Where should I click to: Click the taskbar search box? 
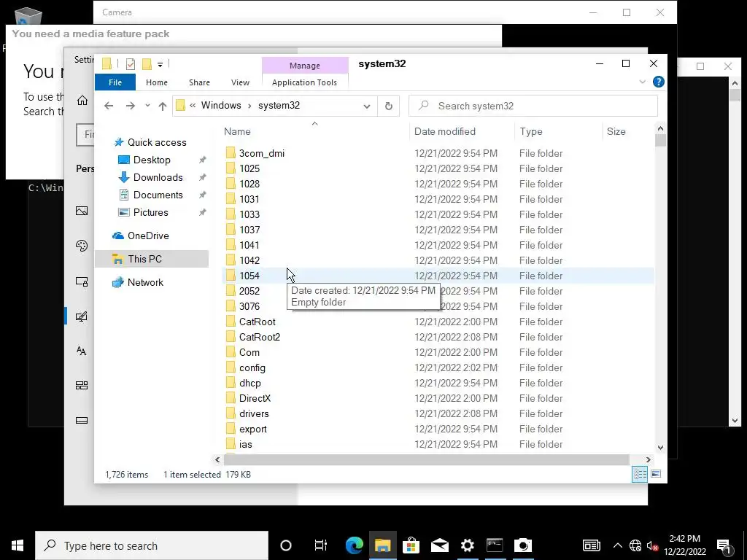coord(152,545)
